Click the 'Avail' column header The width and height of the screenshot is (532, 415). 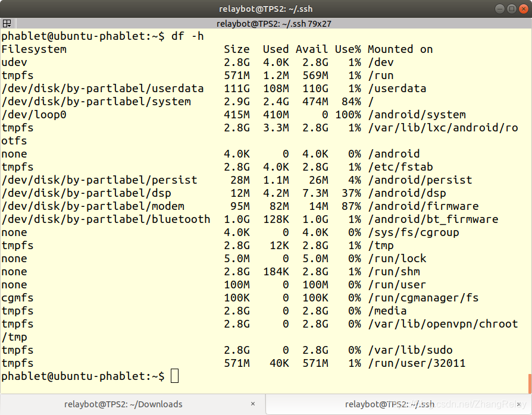(x=312, y=49)
